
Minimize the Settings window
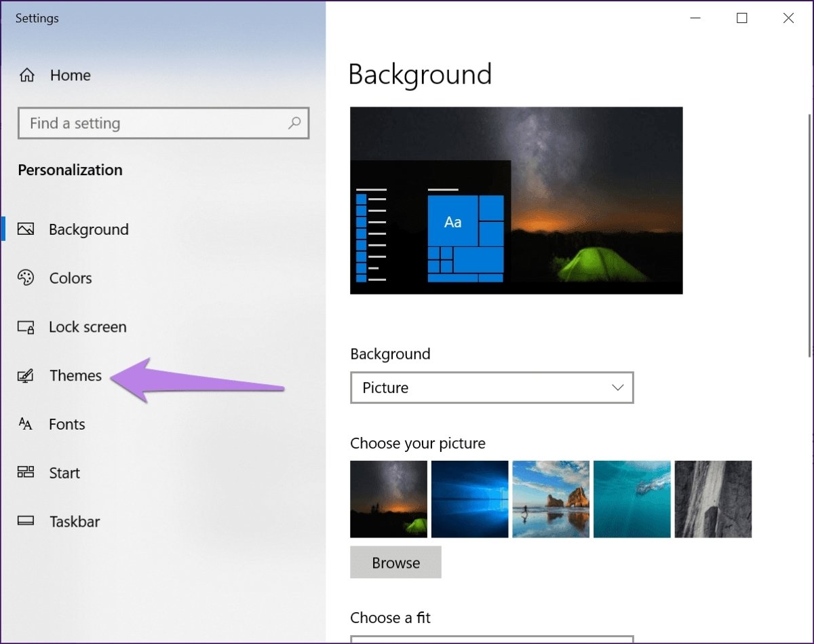pos(695,18)
